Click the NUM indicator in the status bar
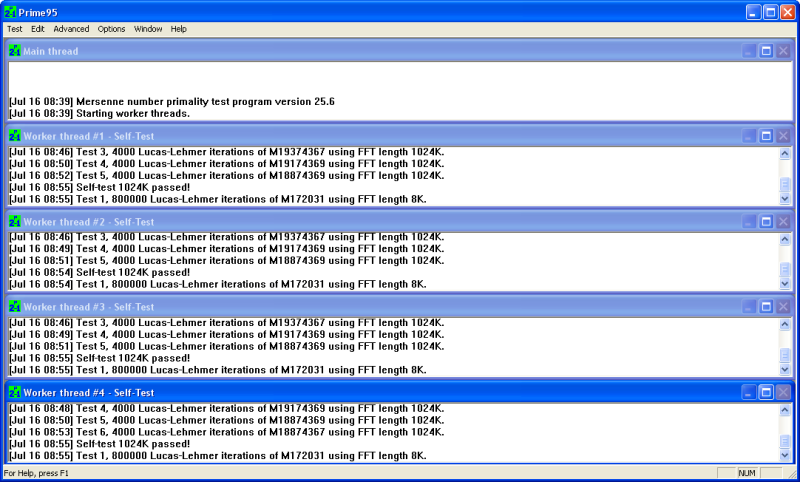Viewport: 800px width, 482px height. point(747,473)
